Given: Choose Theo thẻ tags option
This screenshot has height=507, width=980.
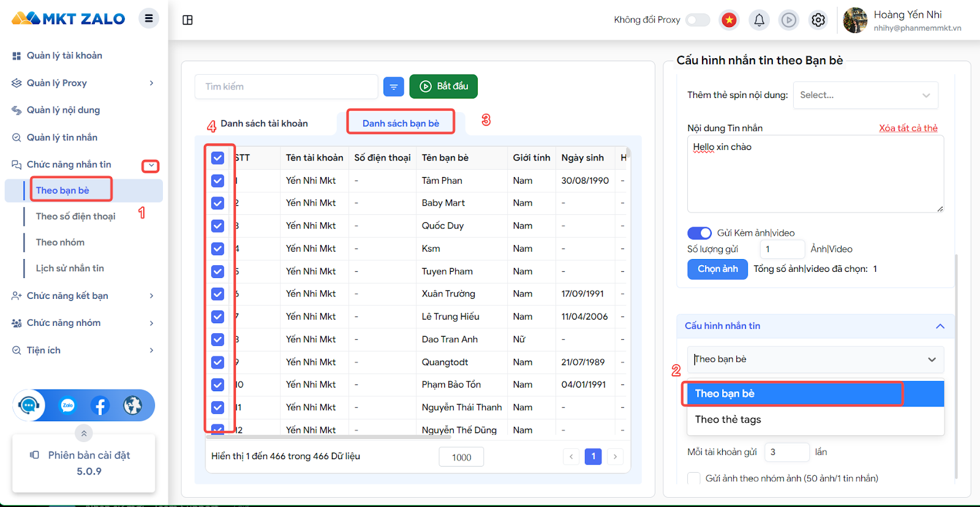Looking at the screenshot, I should tap(815, 420).
